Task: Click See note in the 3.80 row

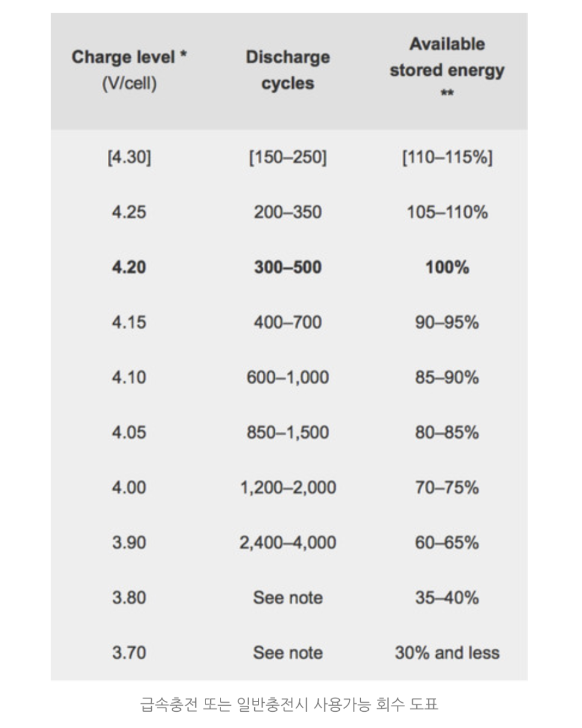Action: click(288, 598)
